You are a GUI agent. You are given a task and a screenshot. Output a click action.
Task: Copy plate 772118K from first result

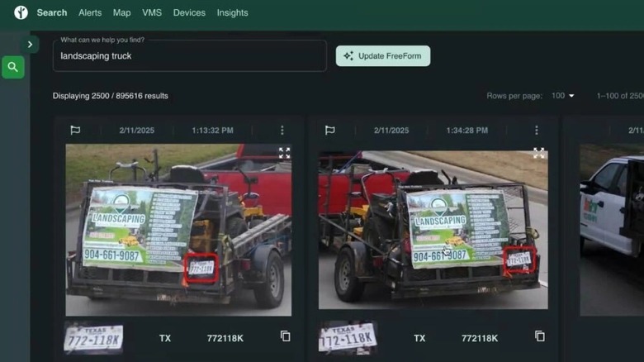285,336
